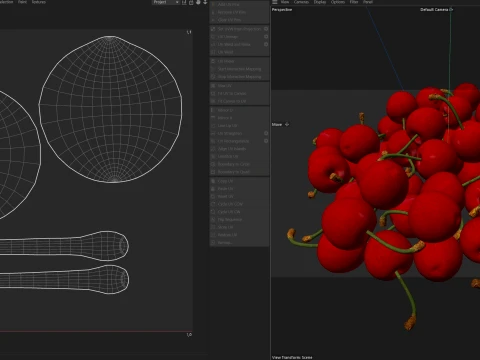Choose Clear UV Pins
Viewport: 480px width, 360px height.
point(239,20)
